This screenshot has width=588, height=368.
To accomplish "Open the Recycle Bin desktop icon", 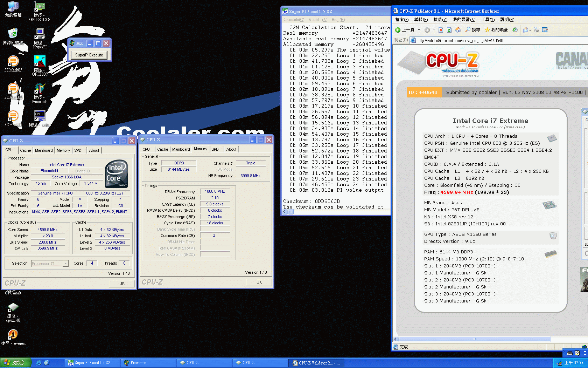I will point(13,37).
